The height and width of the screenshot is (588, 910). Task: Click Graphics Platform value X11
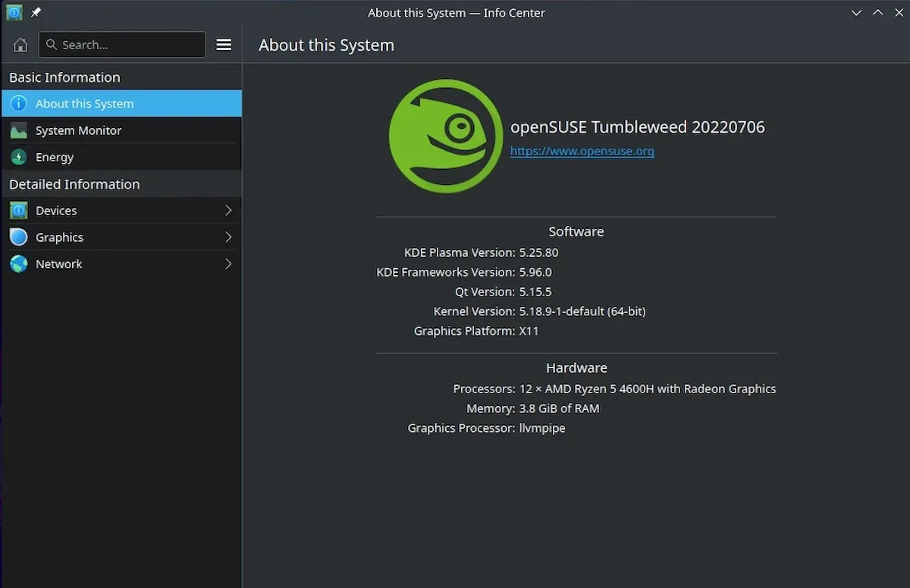coord(529,331)
